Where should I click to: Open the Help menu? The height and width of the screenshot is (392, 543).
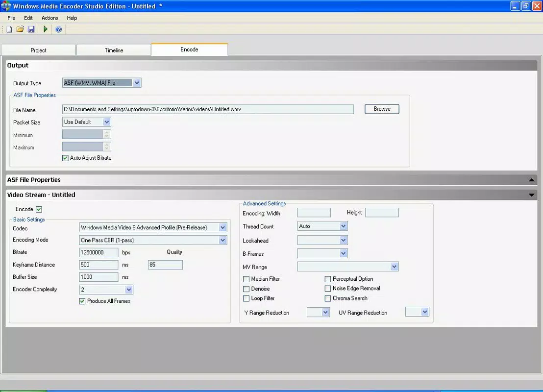72,18
